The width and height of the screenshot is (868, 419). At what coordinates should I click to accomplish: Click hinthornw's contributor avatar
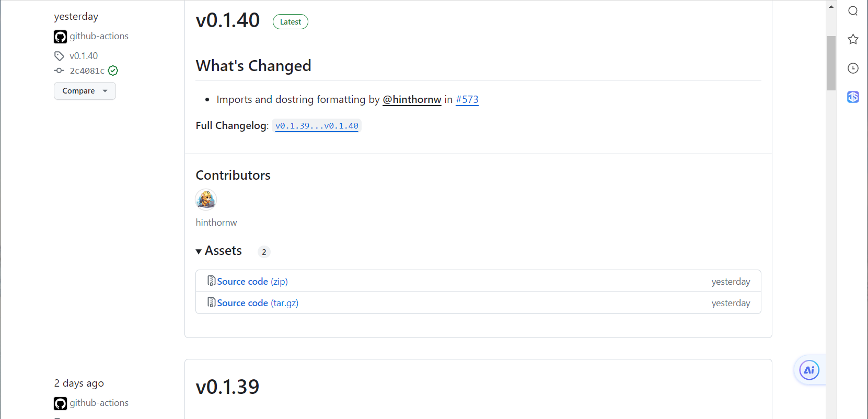pos(205,199)
